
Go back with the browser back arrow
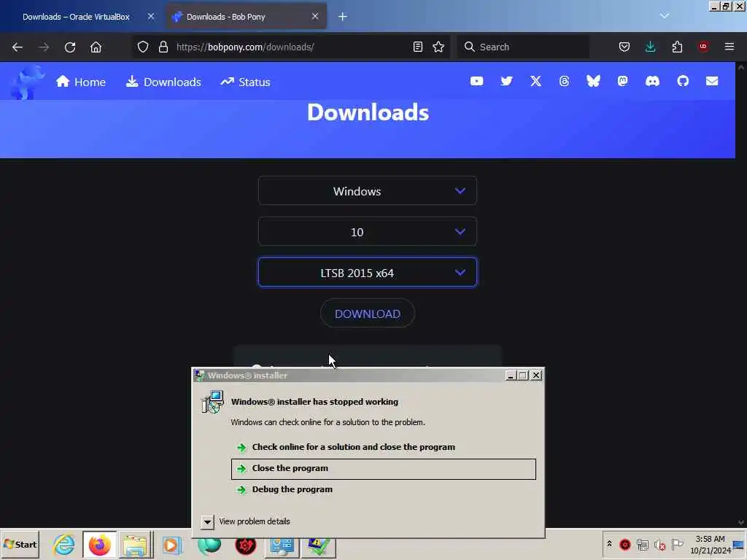click(x=18, y=47)
